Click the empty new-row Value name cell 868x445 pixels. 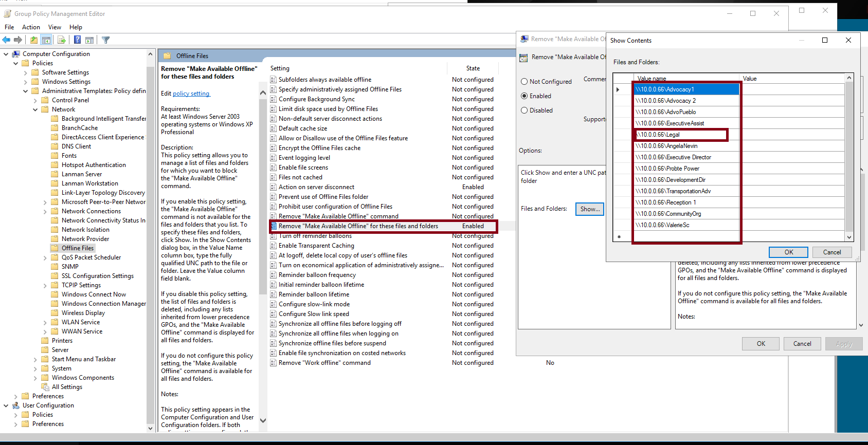click(686, 236)
